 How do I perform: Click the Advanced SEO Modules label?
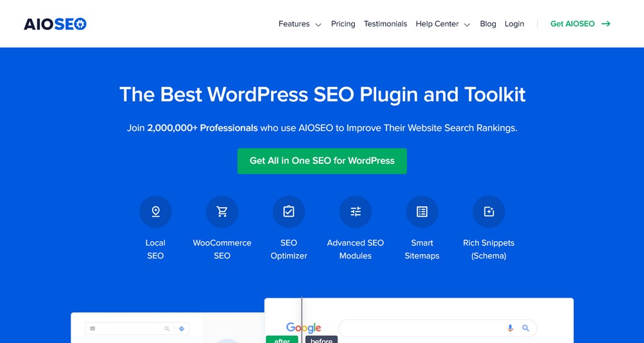(x=355, y=250)
